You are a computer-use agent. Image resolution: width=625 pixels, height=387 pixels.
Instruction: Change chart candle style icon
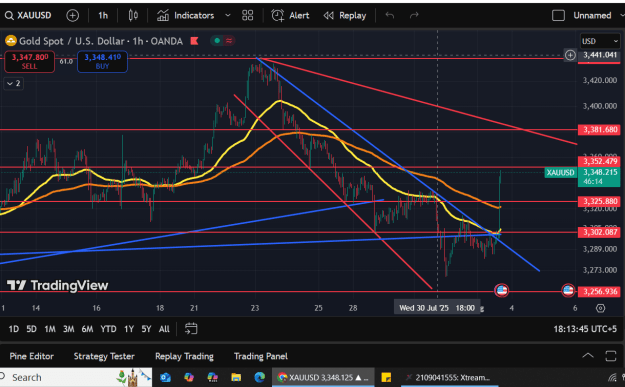[x=133, y=16]
